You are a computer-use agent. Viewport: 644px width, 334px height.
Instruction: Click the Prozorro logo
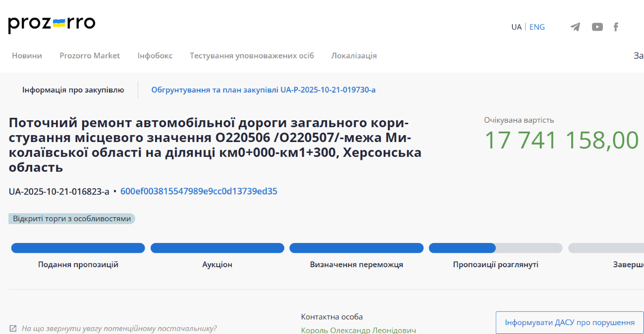point(52,24)
